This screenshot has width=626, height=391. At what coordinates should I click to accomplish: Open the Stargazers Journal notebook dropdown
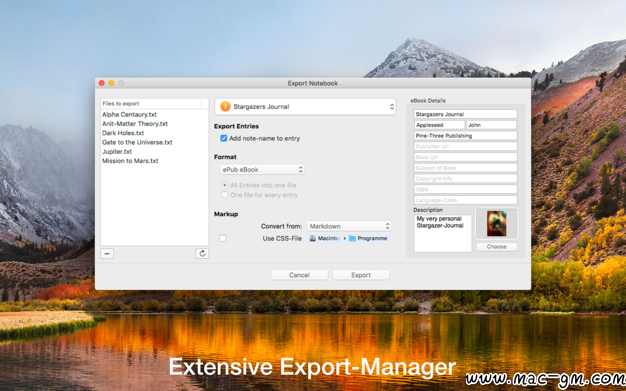(x=305, y=107)
